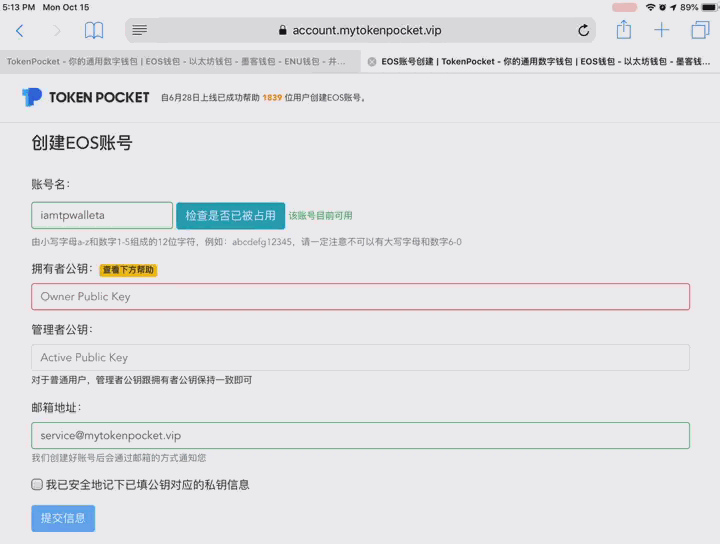Screen dimensions: 720x544
Task: Toggle Reader view lines icon
Action: click(x=140, y=30)
